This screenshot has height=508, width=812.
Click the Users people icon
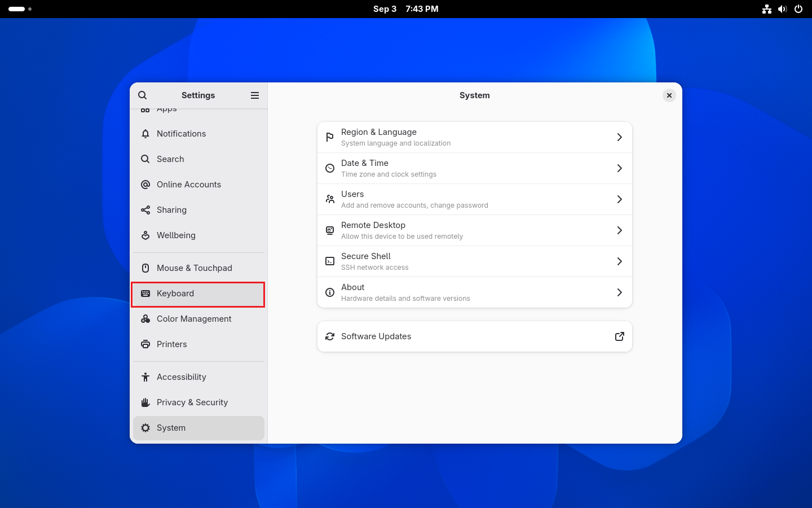[x=330, y=199]
